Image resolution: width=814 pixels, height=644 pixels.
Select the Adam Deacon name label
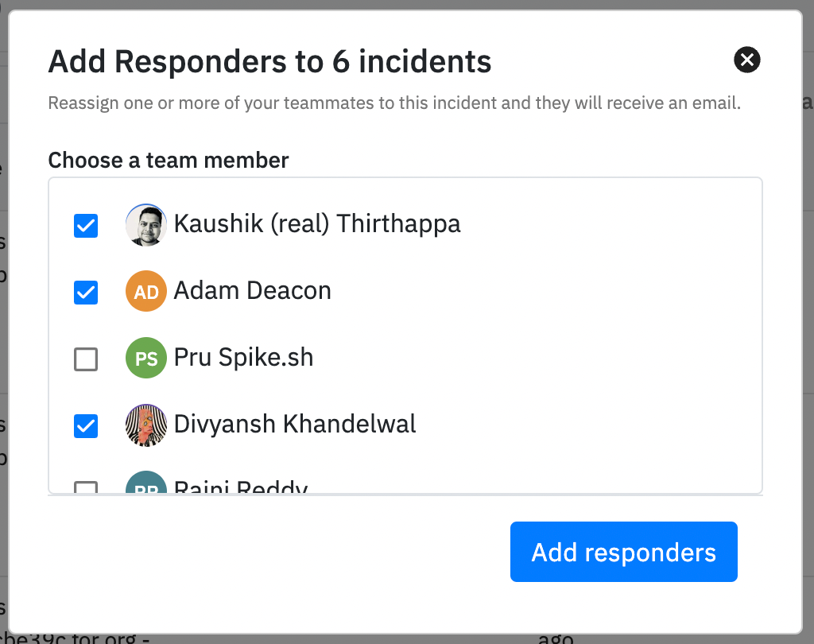point(252,291)
